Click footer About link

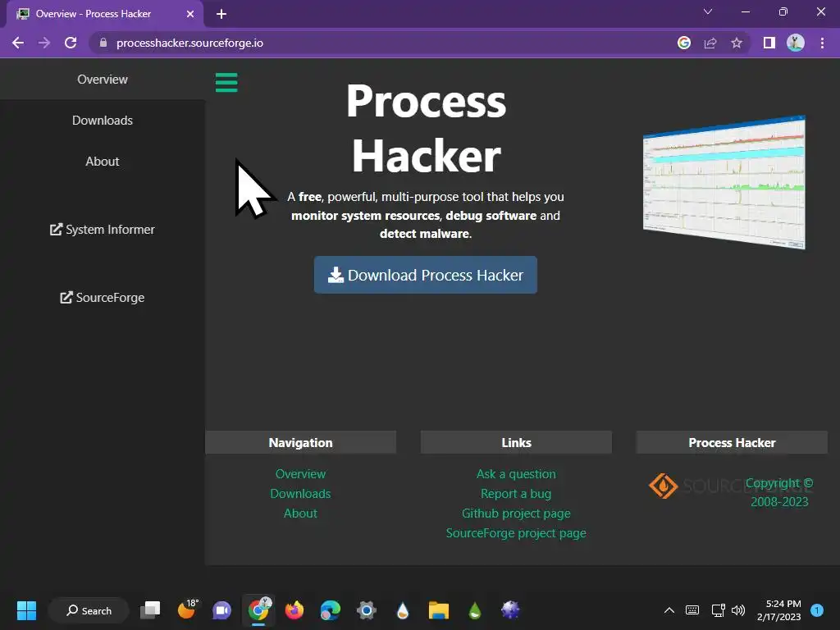tap(300, 514)
